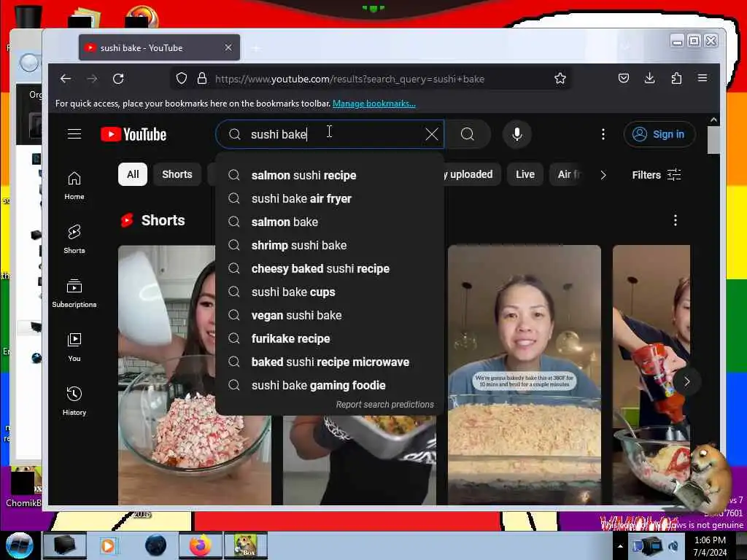Image resolution: width=747 pixels, height=560 pixels.
Task: Open the Filters options
Action: click(657, 175)
